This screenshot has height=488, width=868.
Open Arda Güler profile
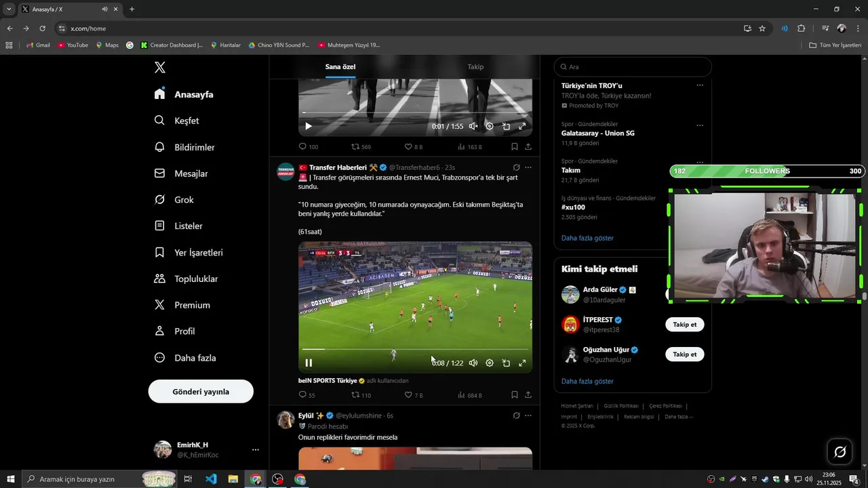pyautogui.click(x=600, y=289)
